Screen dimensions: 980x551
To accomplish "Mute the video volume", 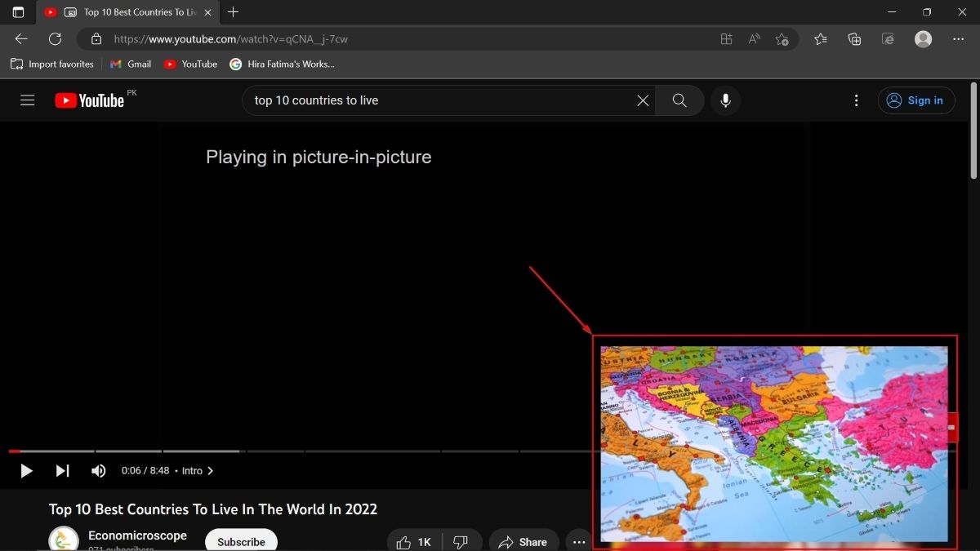I will point(98,470).
